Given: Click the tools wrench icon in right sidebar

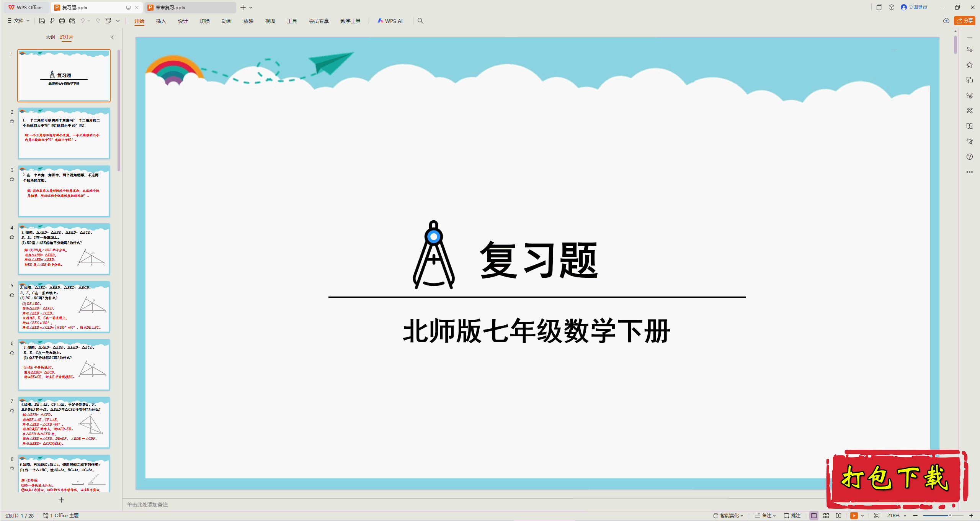Looking at the screenshot, I should tap(970, 111).
